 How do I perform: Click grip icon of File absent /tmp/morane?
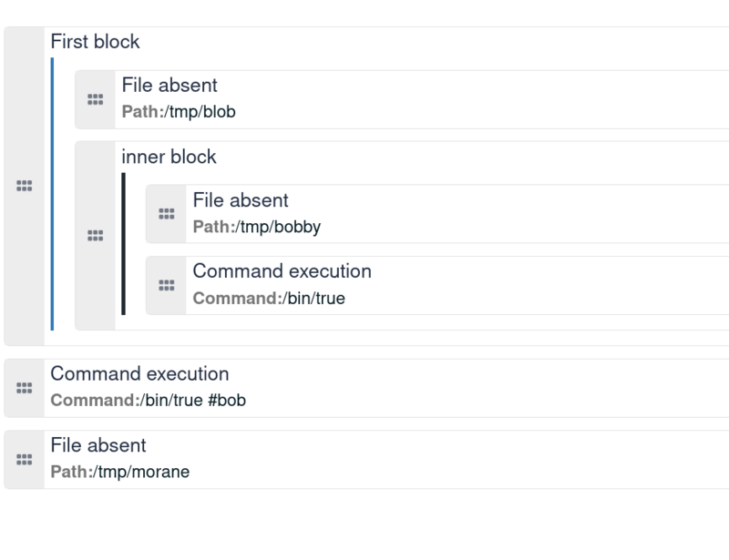pos(25,460)
